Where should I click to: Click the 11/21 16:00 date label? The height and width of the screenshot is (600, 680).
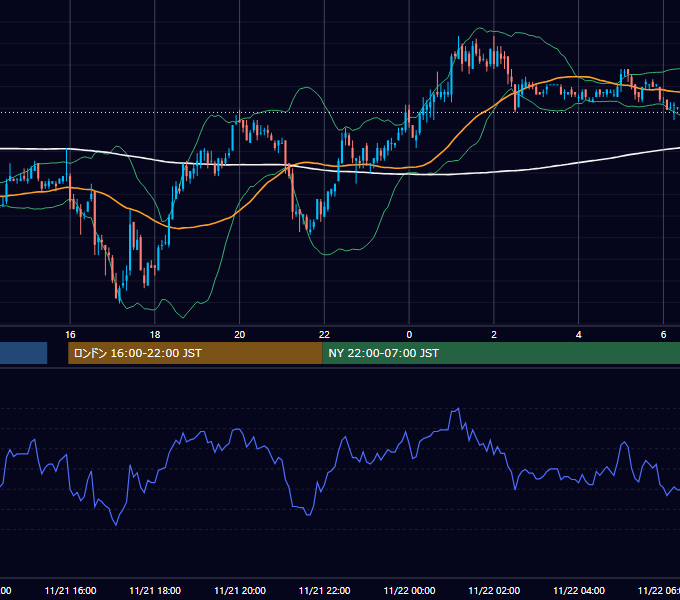pos(70,590)
